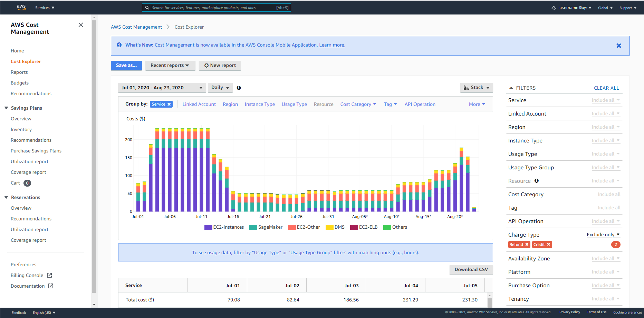
Task: Click CLEAR ALL filters link
Action: (x=606, y=88)
